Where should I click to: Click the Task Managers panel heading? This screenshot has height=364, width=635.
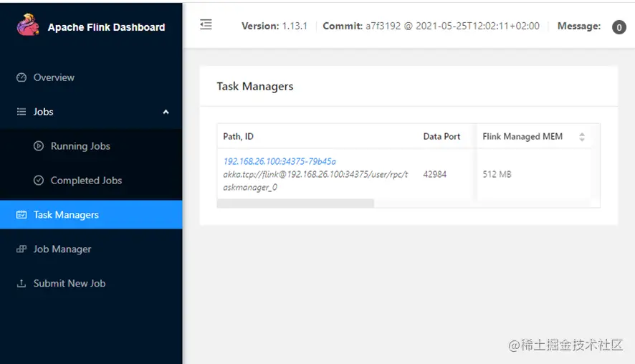[x=254, y=86]
